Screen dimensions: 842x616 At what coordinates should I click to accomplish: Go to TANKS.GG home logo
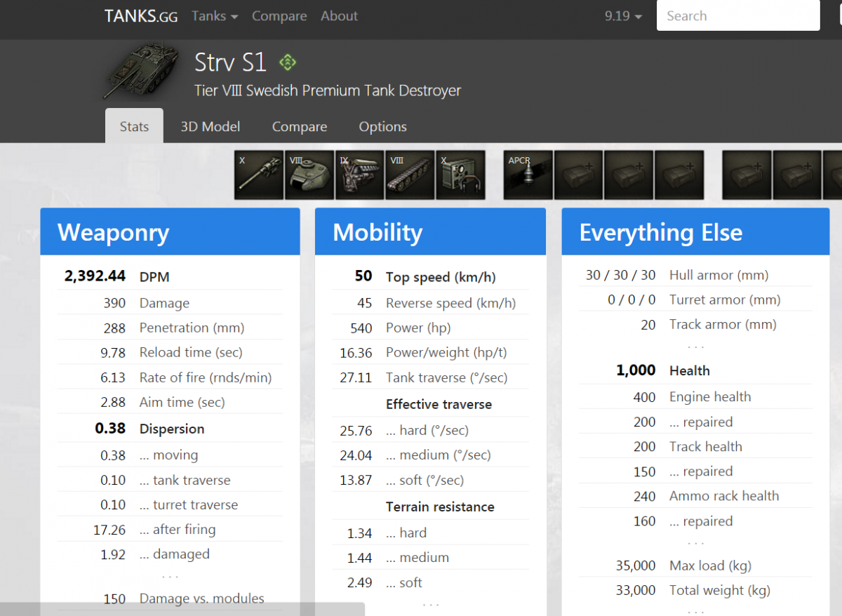(x=141, y=16)
